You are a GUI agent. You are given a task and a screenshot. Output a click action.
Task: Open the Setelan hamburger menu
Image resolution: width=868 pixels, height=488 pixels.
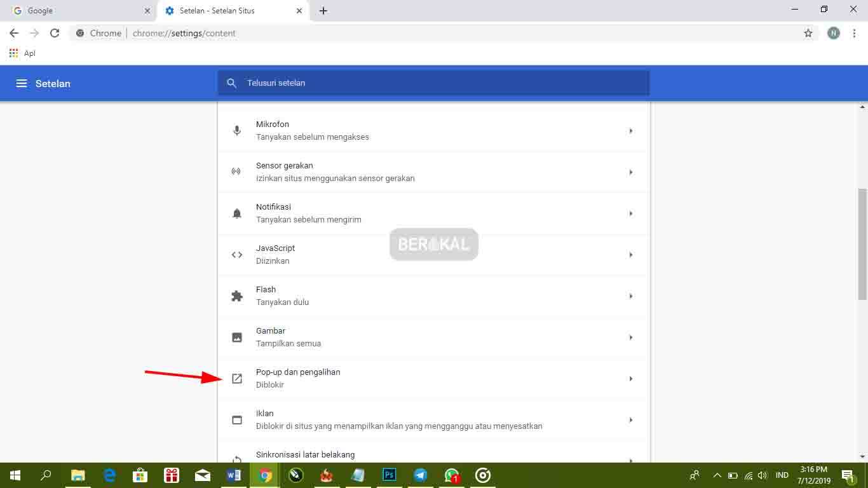coord(22,83)
